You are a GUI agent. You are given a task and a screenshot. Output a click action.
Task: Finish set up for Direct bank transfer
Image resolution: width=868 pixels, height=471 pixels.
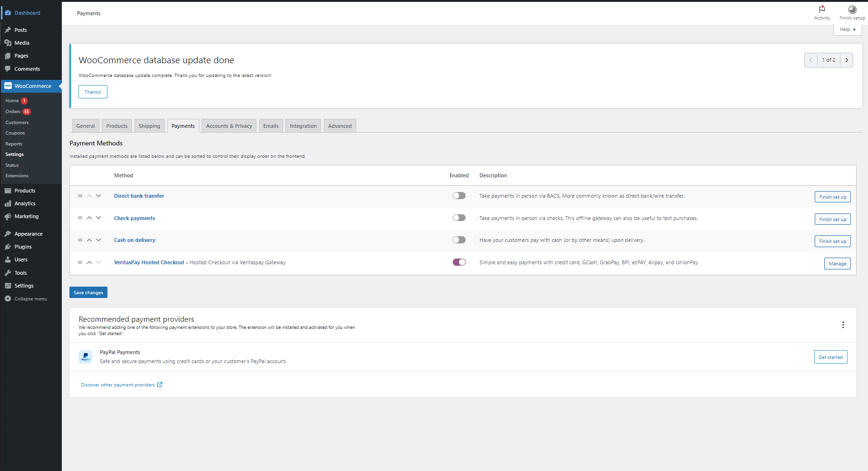click(832, 197)
